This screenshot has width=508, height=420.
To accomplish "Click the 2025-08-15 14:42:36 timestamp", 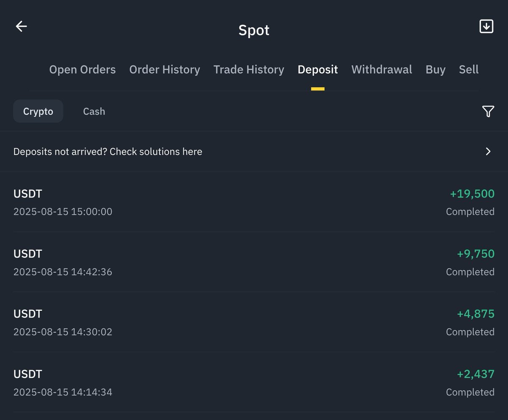I will (x=63, y=272).
